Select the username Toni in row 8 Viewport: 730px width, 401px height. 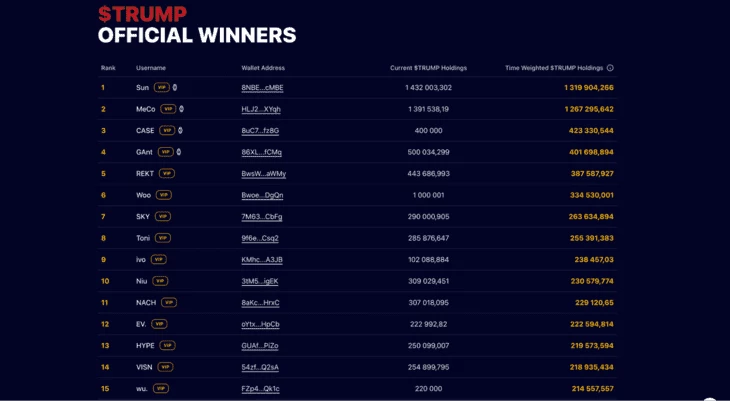(143, 238)
